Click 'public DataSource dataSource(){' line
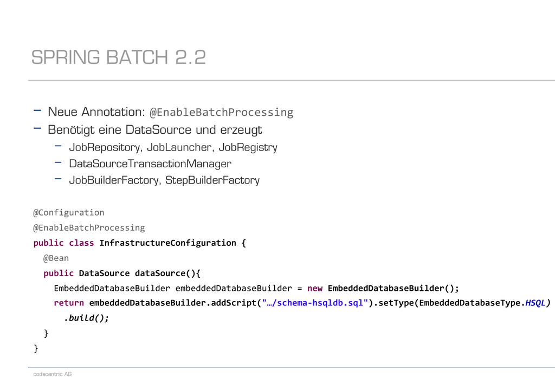 pos(122,273)
